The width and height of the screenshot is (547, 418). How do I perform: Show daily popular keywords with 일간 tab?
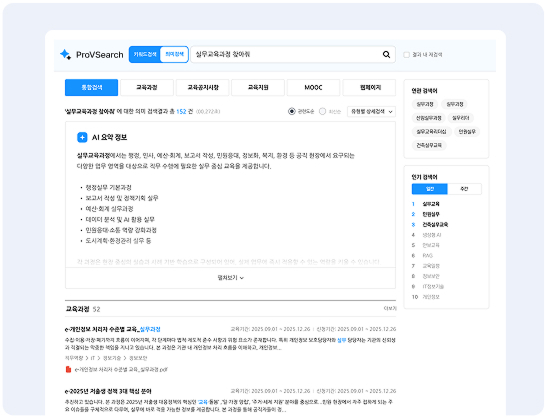tap(430, 189)
